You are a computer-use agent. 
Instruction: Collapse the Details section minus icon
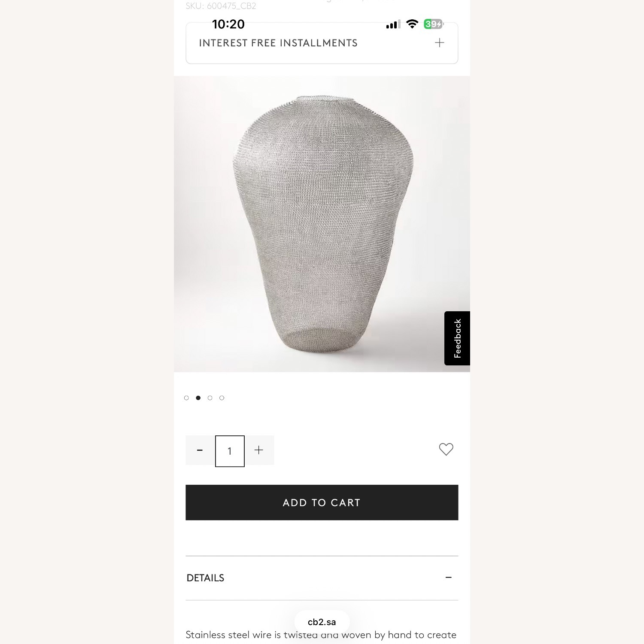[449, 577]
